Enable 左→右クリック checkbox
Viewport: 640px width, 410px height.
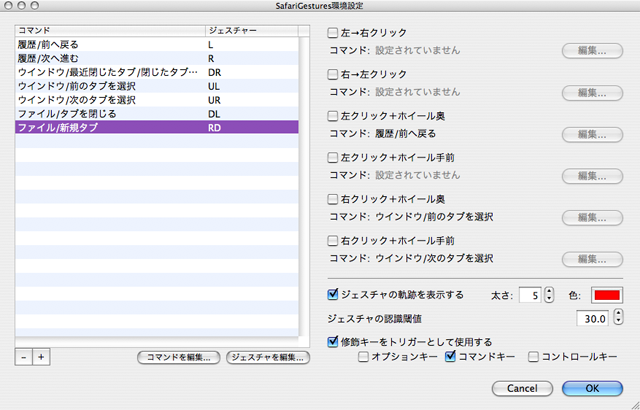333,33
